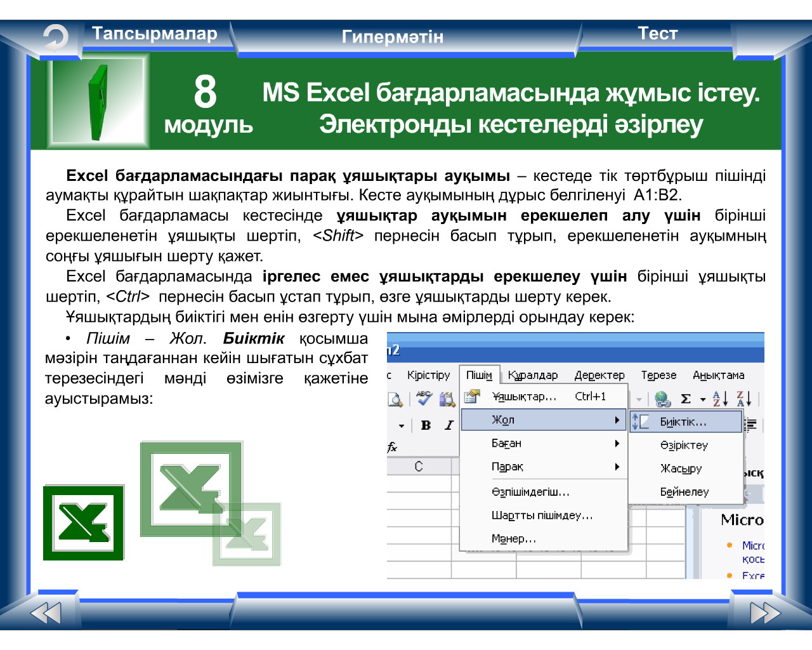
Task: Choose Бейнелеу in the submenu
Action: click(x=686, y=491)
